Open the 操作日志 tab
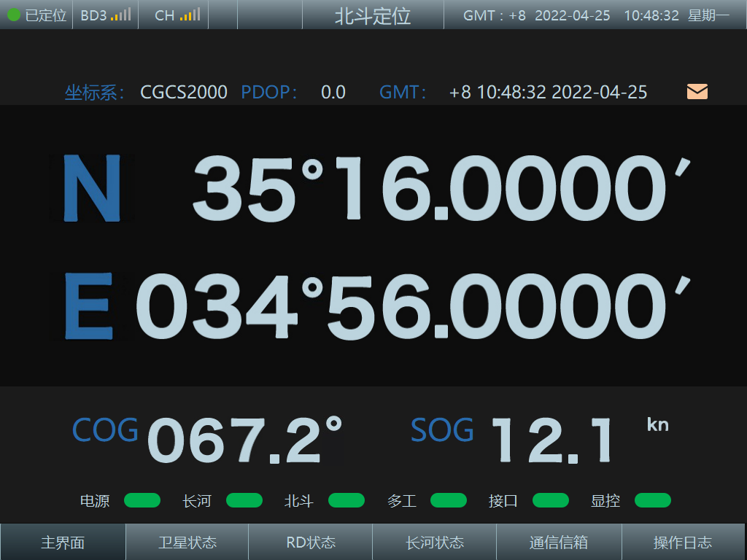Image resolution: width=747 pixels, height=560 pixels. pos(683,542)
